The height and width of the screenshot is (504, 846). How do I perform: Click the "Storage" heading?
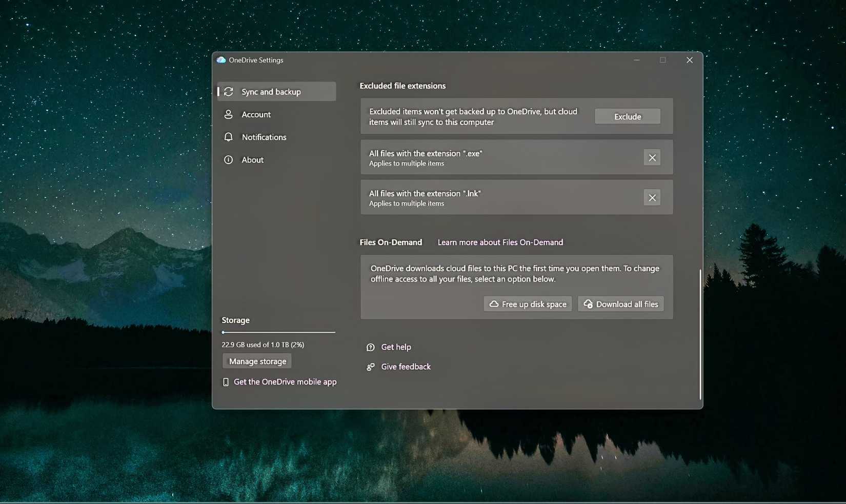tap(235, 320)
